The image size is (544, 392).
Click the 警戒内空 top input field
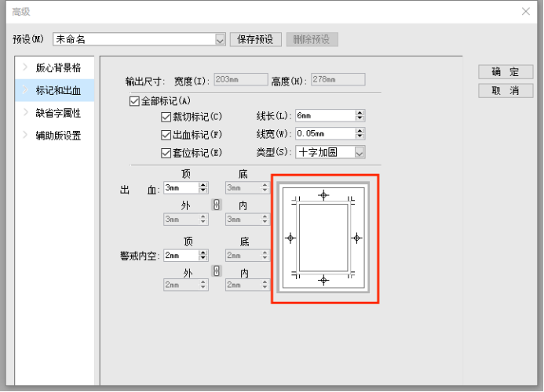point(180,256)
